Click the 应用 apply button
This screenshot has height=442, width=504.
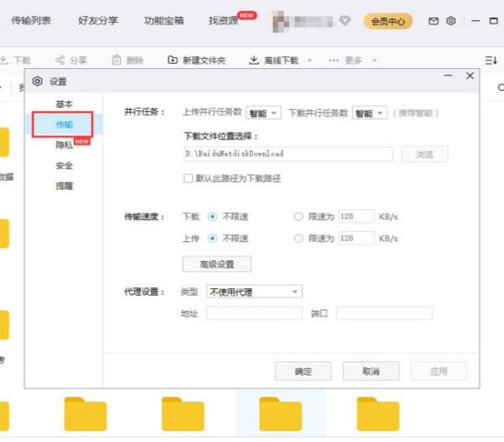click(x=438, y=371)
